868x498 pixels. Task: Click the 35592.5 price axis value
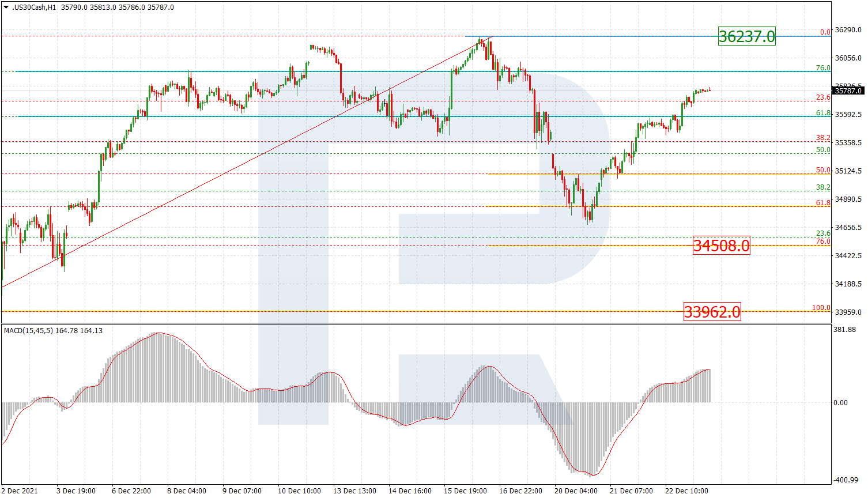(x=848, y=115)
